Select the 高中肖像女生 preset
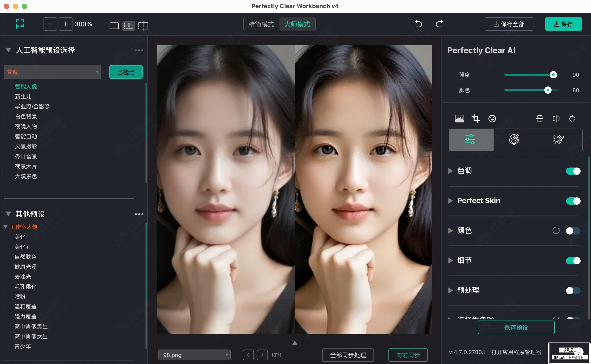The height and width of the screenshot is (364, 591). click(31, 337)
